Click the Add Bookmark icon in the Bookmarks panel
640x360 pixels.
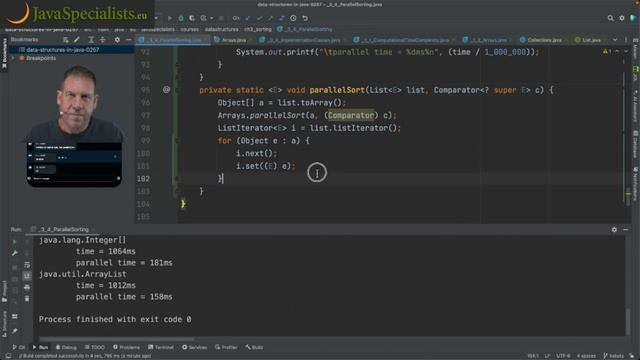click(66, 40)
